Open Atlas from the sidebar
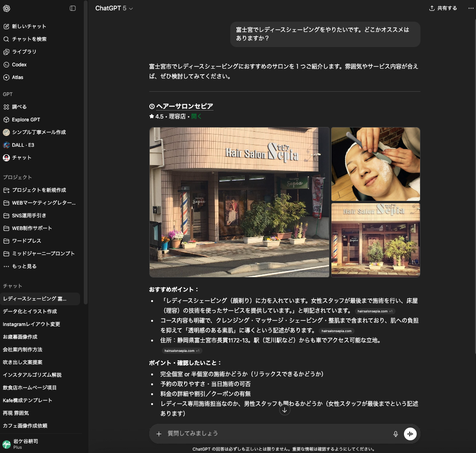Screen dimensions: 476x453 coord(17,77)
